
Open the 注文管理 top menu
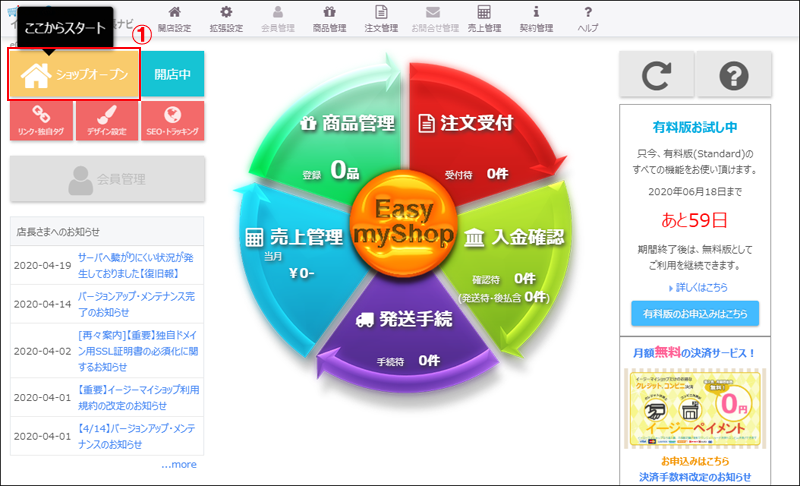(381, 19)
